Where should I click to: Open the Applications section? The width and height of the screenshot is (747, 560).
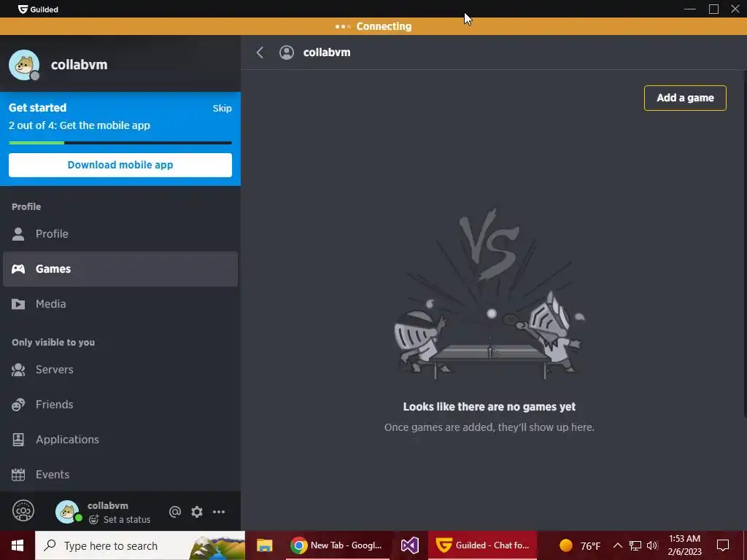(x=120, y=440)
